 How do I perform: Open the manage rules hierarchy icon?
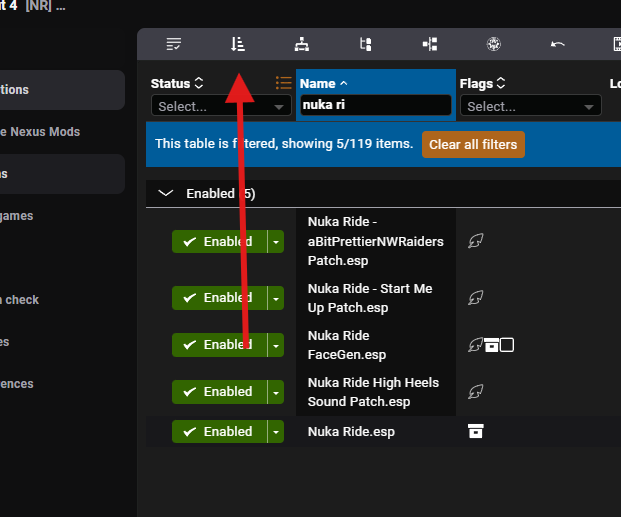tap(302, 44)
